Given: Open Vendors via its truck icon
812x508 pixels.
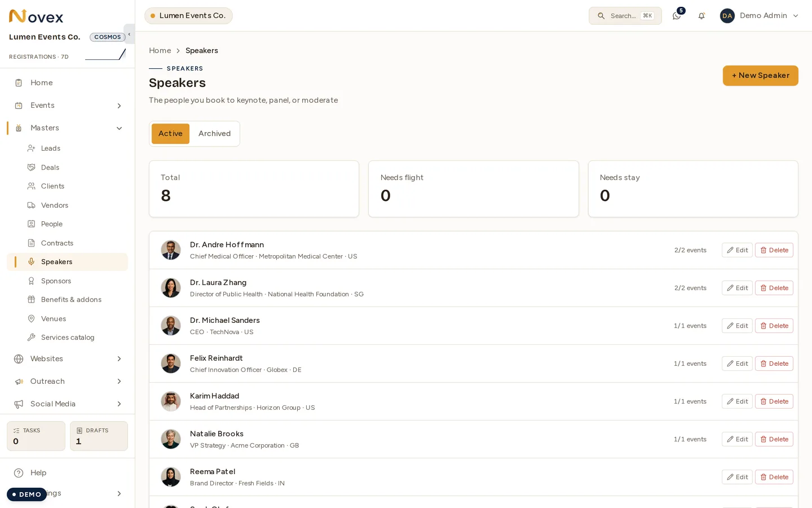Looking at the screenshot, I should [x=32, y=205].
